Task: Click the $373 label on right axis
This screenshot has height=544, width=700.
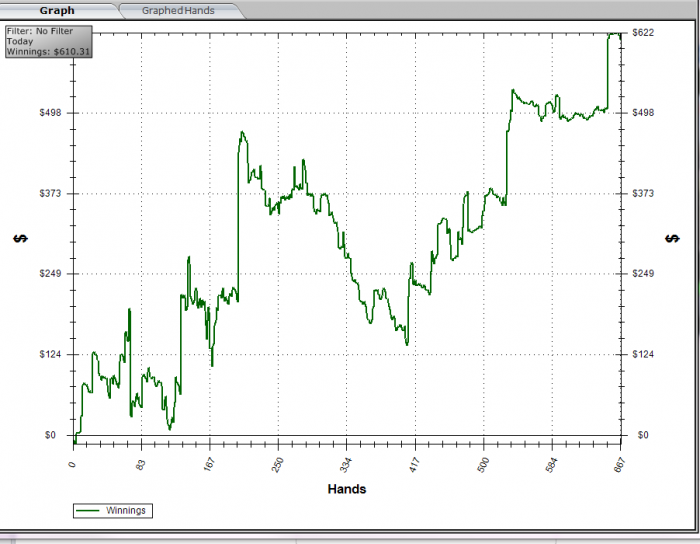Action: tap(643, 193)
